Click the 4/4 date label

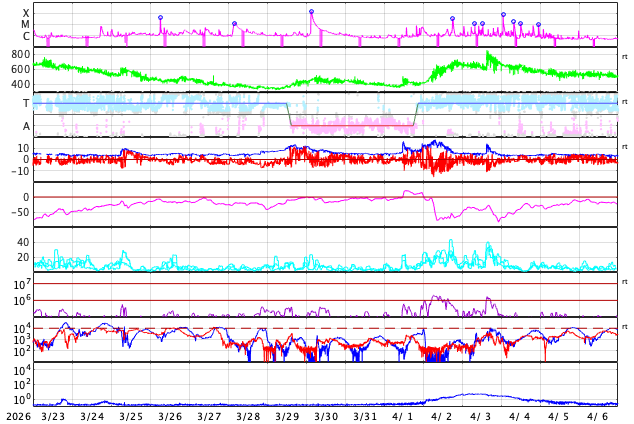pos(520,416)
